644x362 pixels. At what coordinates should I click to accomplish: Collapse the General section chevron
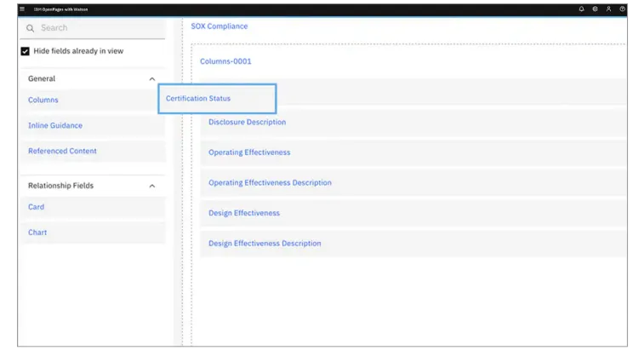pyautogui.click(x=152, y=79)
